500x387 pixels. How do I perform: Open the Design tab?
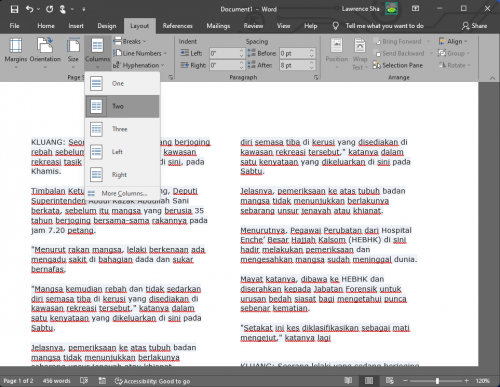click(x=107, y=26)
